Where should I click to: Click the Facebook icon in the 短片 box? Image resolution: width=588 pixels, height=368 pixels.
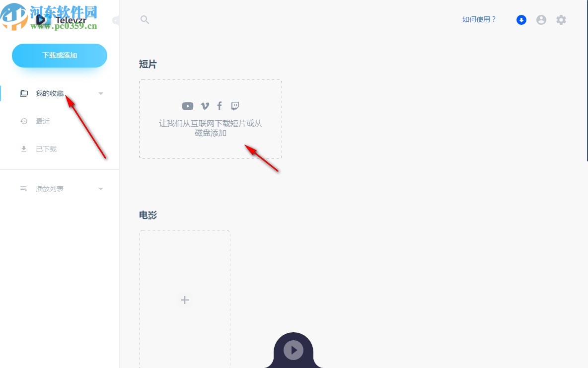220,106
